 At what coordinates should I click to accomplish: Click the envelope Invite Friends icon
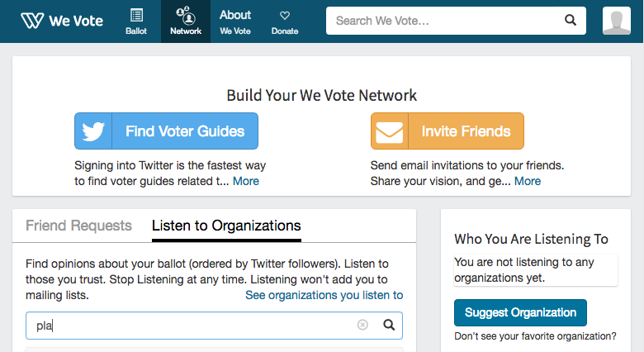click(390, 131)
